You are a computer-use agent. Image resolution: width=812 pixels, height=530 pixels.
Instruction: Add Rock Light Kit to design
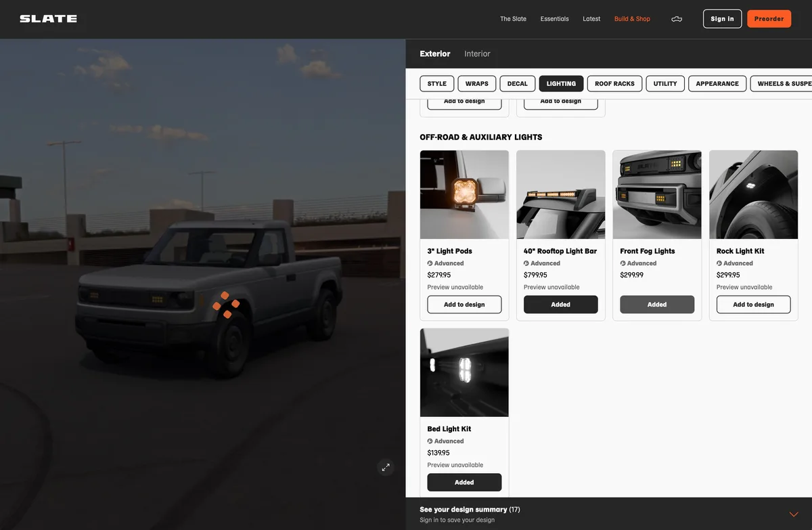tap(753, 305)
